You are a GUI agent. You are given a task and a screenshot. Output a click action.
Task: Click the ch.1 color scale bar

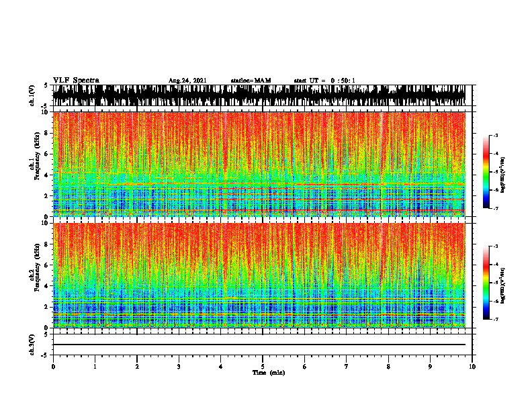point(486,172)
